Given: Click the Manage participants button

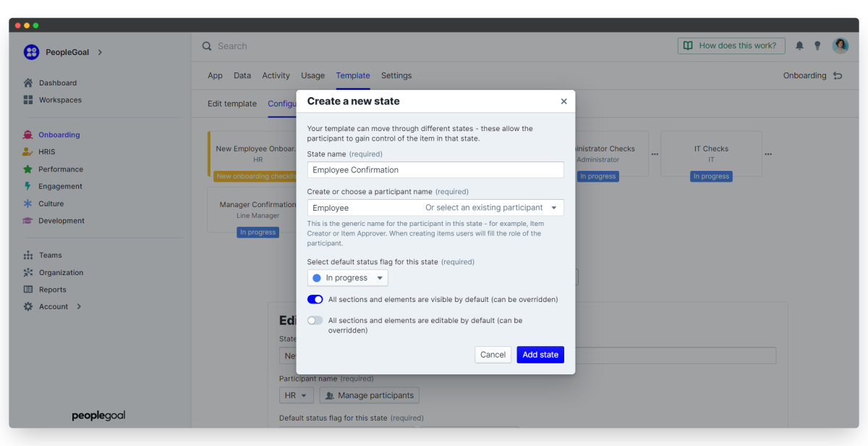Looking at the screenshot, I should click(x=369, y=395).
